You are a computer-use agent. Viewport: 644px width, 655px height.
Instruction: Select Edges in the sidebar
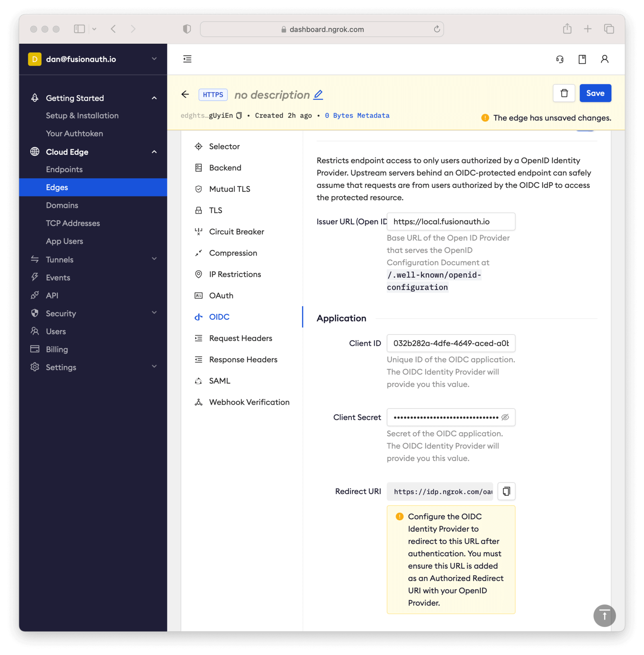pos(93,187)
